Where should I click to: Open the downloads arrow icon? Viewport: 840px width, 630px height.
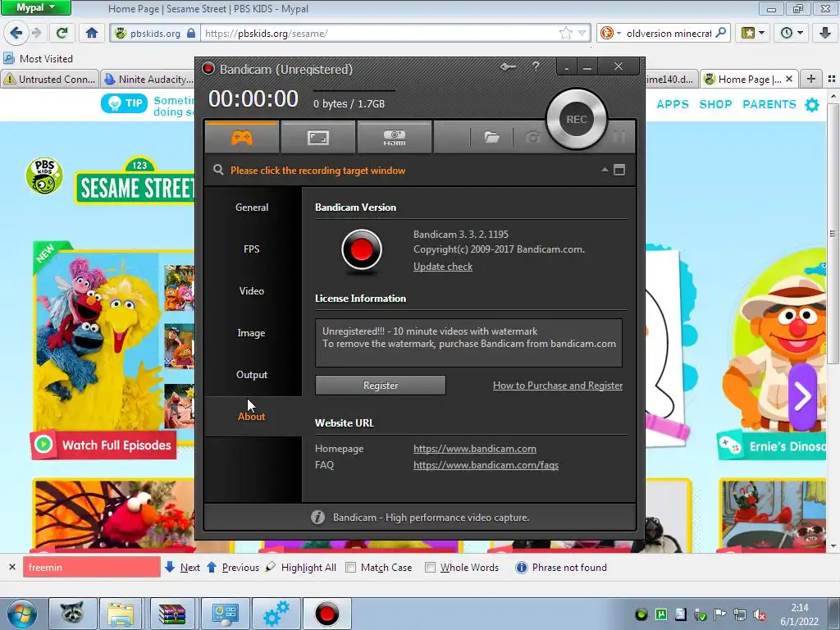pos(825,33)
